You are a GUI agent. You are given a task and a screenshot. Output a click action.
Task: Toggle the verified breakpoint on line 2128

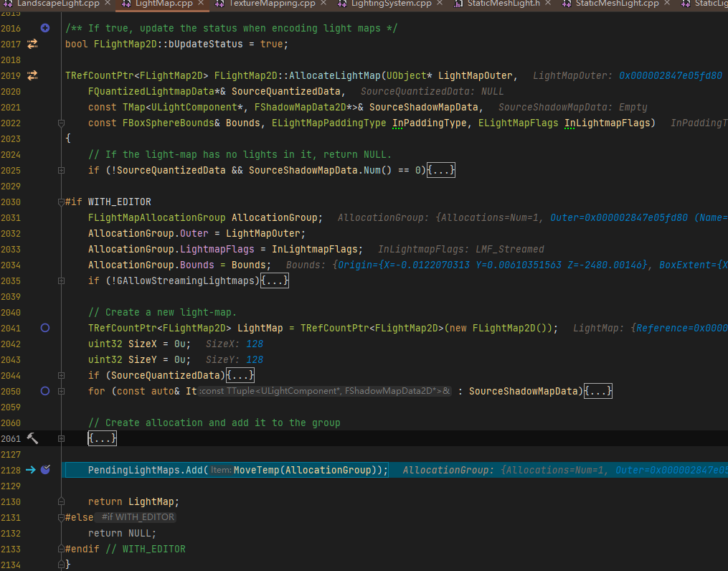pos(45,470)
